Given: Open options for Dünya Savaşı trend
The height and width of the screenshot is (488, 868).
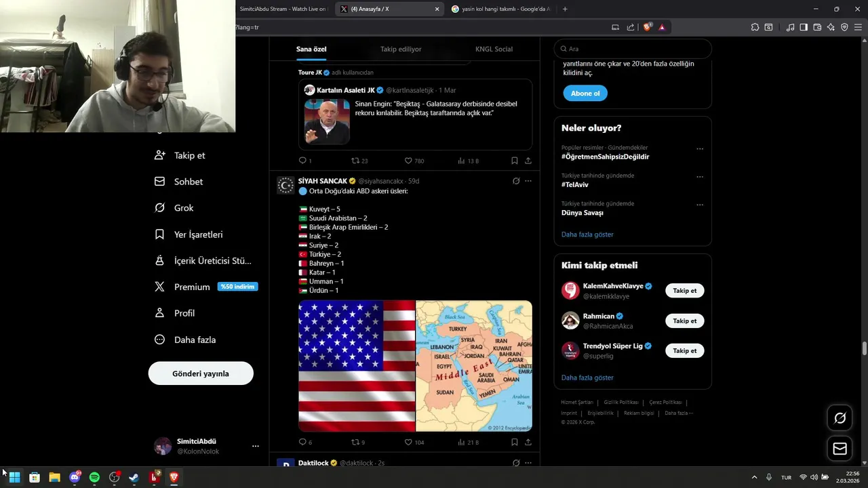Looking at the screenshot, I should [700, 205].
